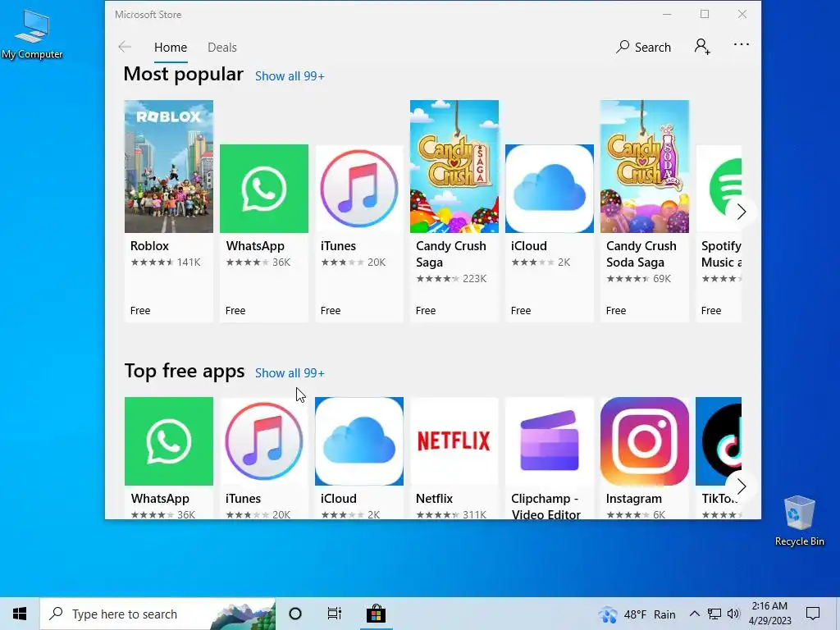Open My Computer desktop icon

tap(32, 33)
